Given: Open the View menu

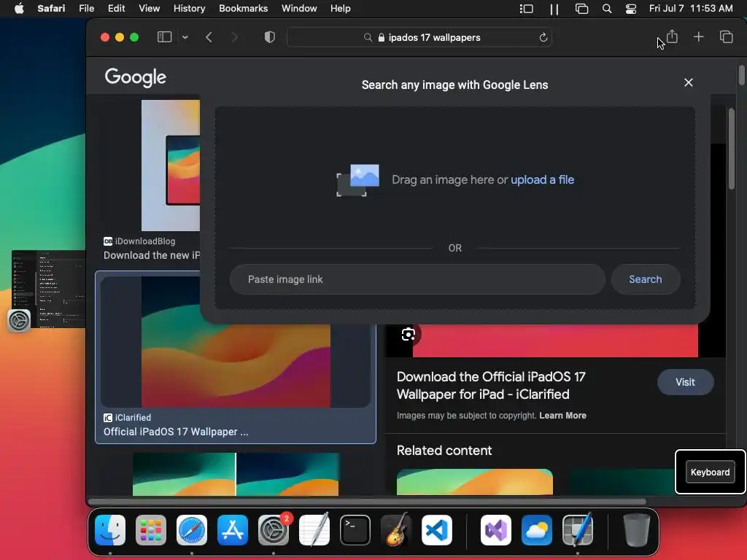Looking at the screenshot, I should (x=149, y=9).
